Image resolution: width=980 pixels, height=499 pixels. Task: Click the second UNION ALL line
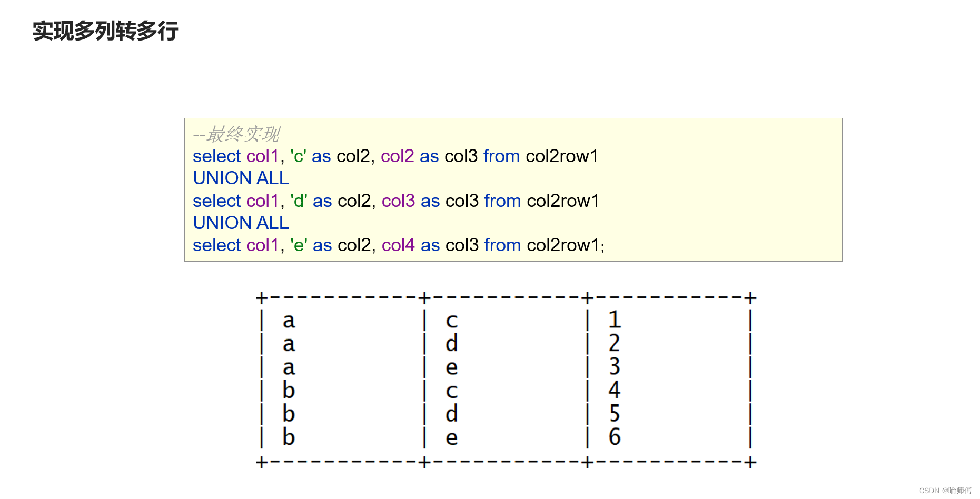[241, 223]
